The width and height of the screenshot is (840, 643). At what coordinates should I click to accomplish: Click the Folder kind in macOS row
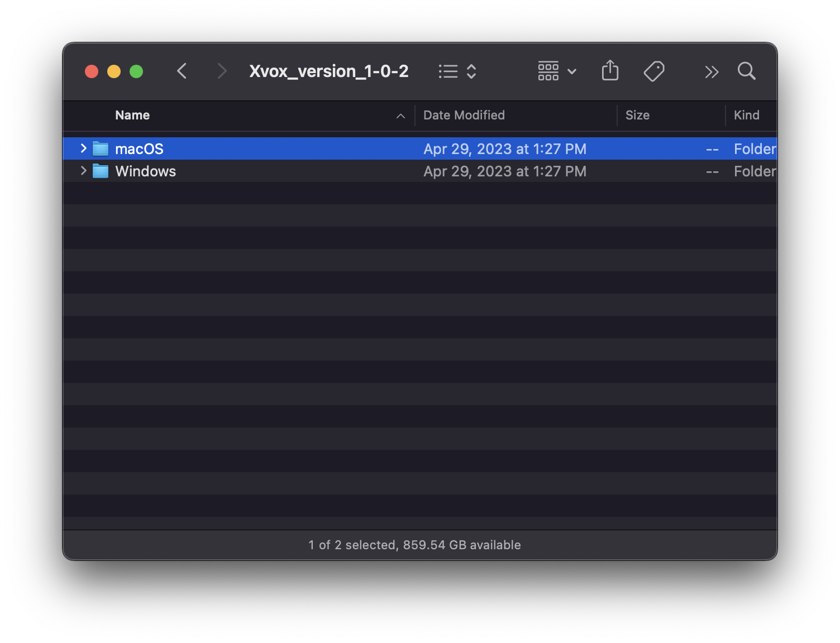pyautogui.click(x=755, y=149)
